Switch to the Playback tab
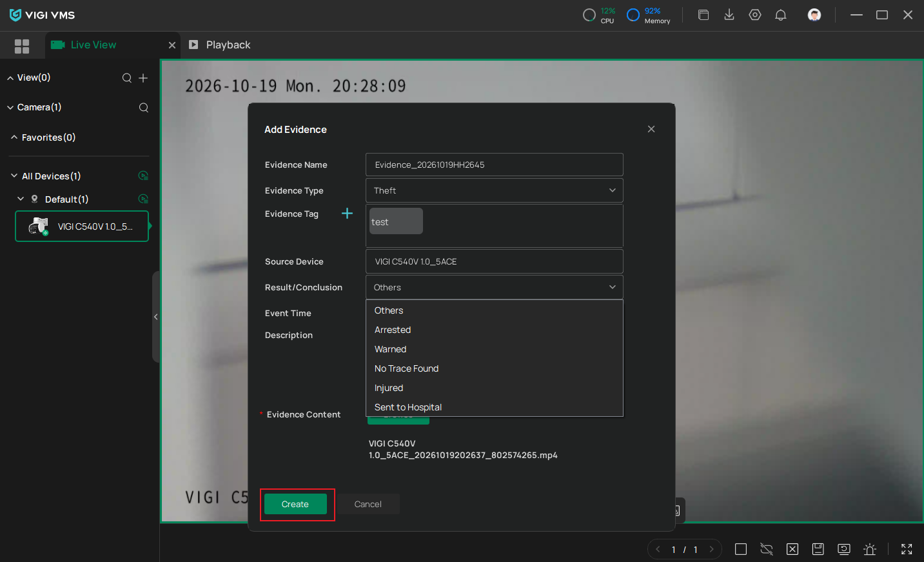 pyautogui.click(x=220, y=45)
